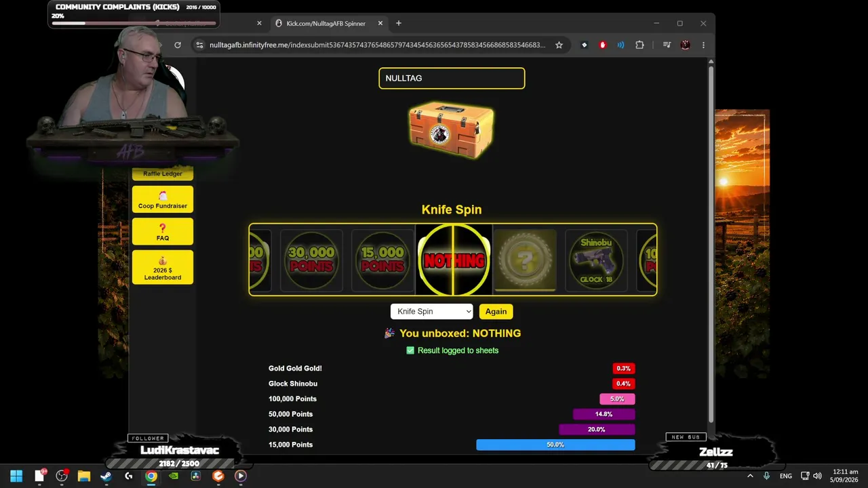
Task: Open the orange app icon on taskbar
Action: (x=218, y=476)
